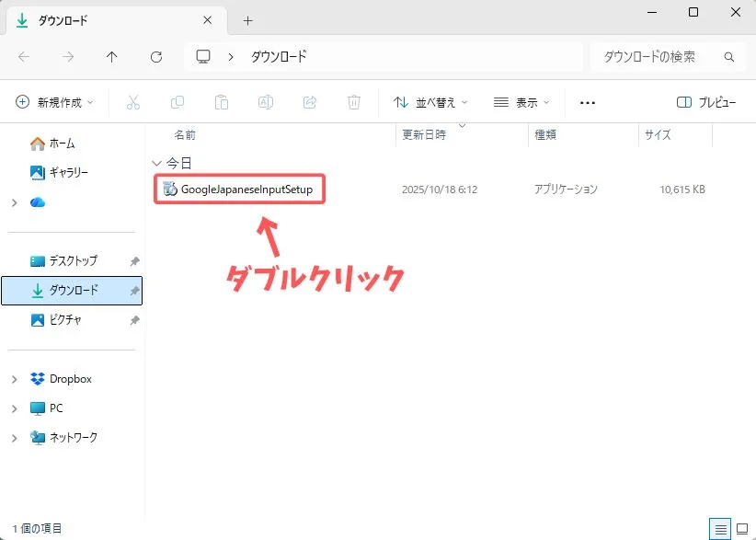756x540 pixels.
Task: Click the Paste icon in the toolbar
Action: click(221, 102)
